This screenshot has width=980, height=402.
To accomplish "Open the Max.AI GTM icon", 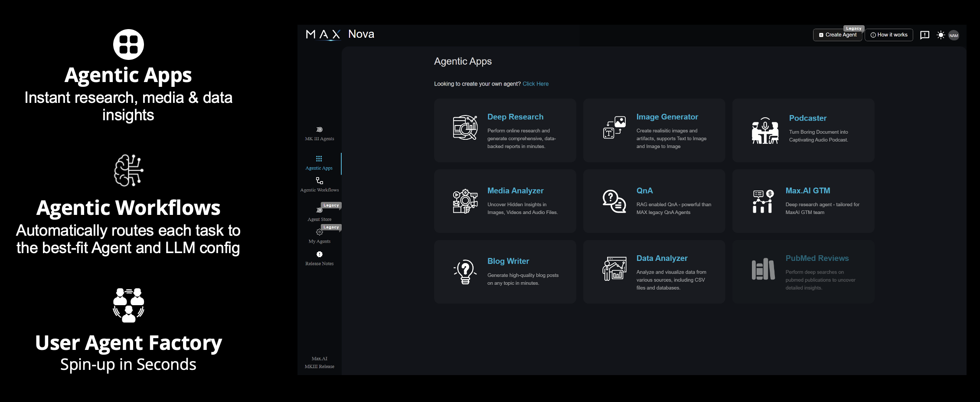I will [763, 201].
